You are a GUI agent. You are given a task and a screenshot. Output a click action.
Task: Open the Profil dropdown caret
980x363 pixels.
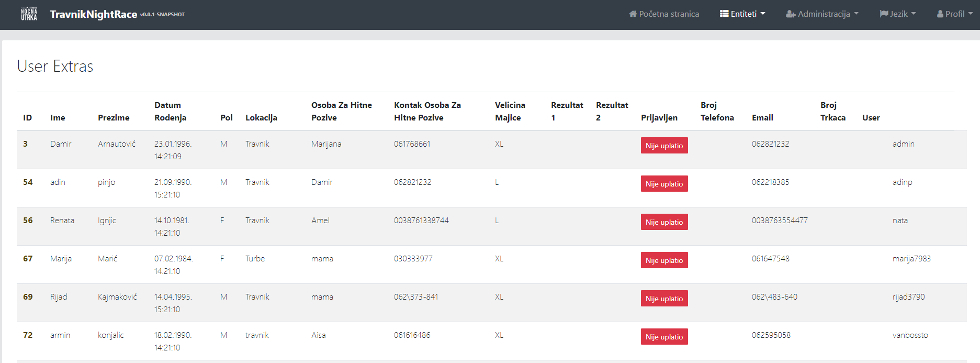tap(971, 14)
